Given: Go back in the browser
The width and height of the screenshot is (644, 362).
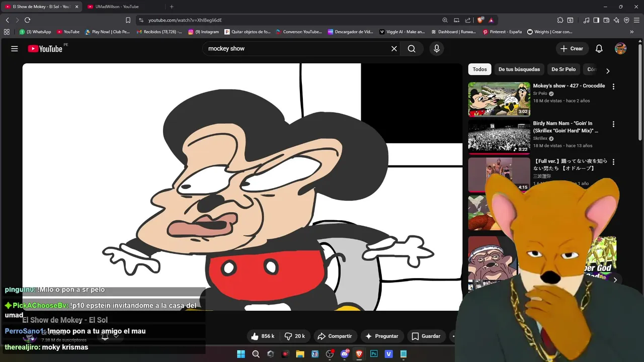Looking at the screenshot, I should [x=7, y=20].
